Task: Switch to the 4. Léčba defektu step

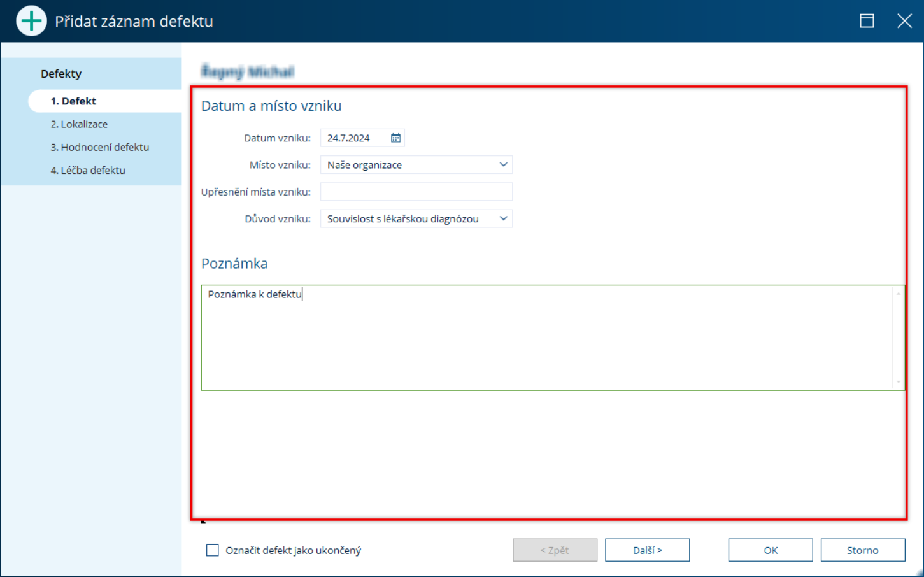Action: [x=88, y=170]
